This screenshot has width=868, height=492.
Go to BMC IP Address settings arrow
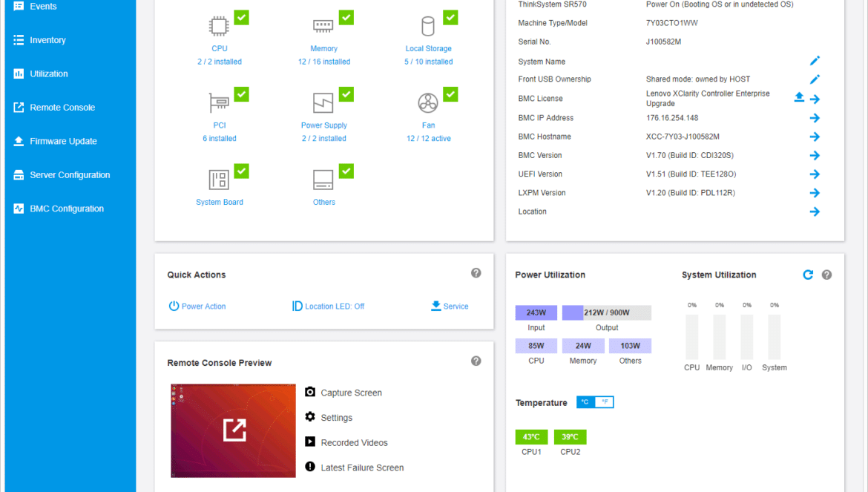click(x=815, y=118)
